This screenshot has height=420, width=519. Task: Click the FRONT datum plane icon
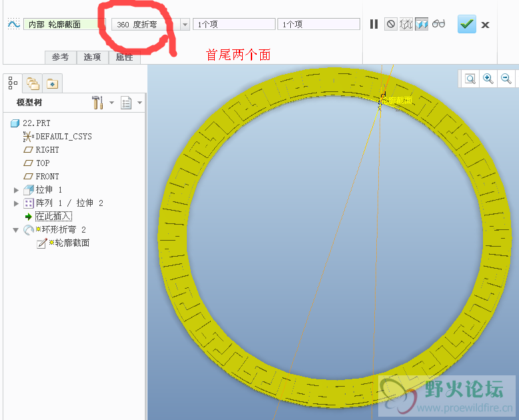tap(29, 176)
